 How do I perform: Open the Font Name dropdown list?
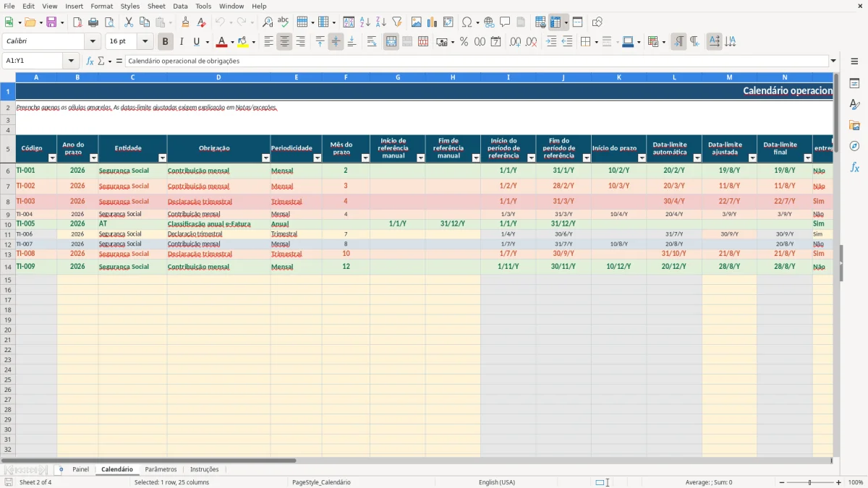(93, 42)
